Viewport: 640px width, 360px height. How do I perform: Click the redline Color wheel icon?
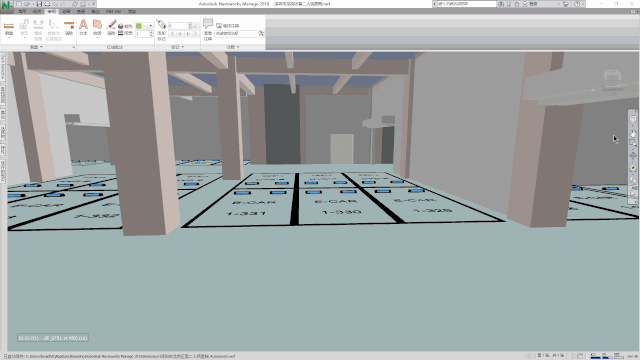pyautogui.click(x=121, y=26)
